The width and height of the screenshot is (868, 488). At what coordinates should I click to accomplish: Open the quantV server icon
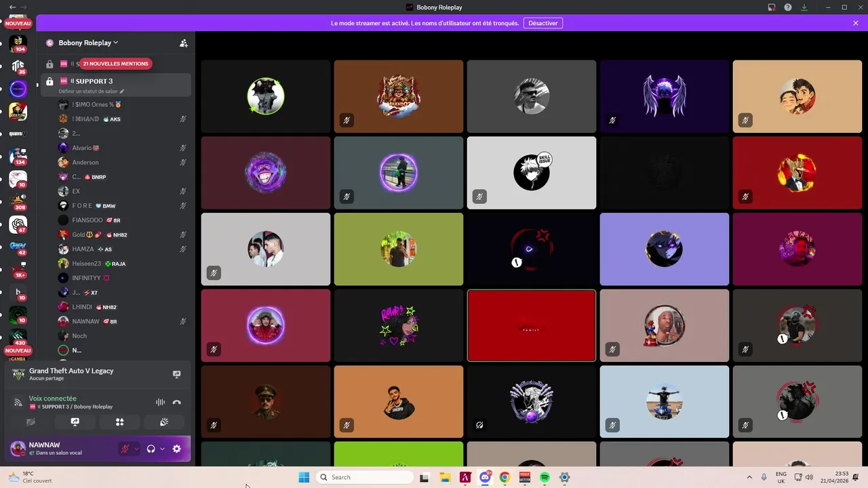[18, 134]
